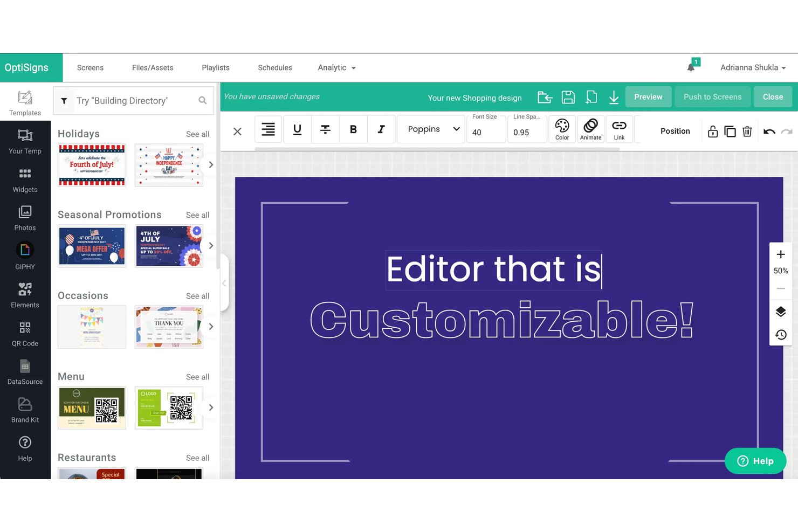The image size is (798, 532).
Task: Open the Animate options
Action: point(591,129)
